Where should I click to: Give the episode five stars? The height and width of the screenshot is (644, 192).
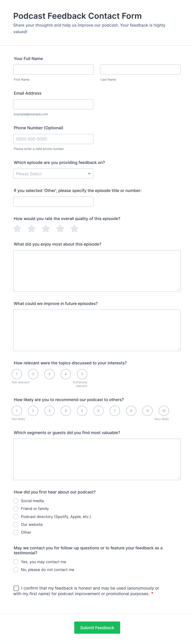(x=74, y=228)
